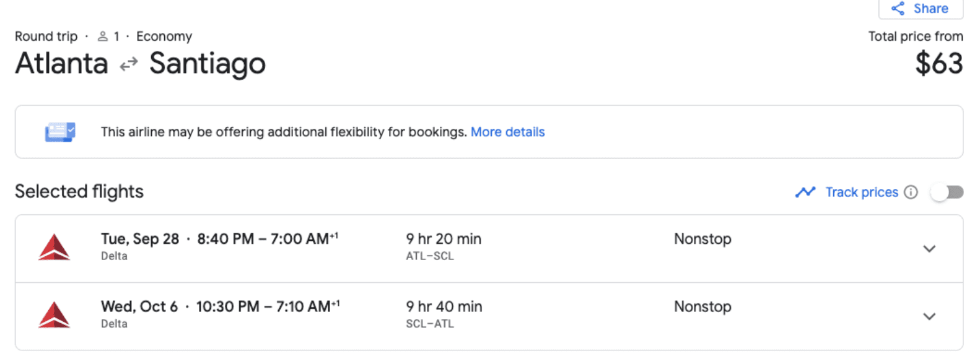
Task: Click the 9 hr 40 min return duration
Action: [x=444, y=306]
